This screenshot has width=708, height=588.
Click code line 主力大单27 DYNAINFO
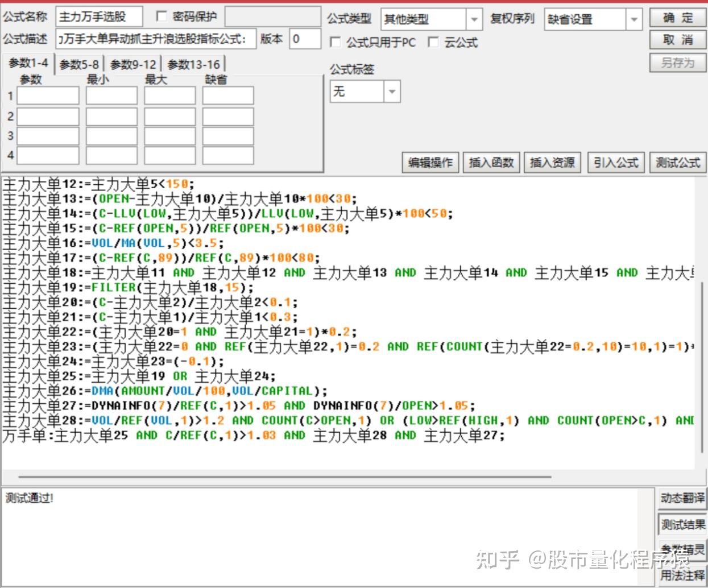pos(239,405)
